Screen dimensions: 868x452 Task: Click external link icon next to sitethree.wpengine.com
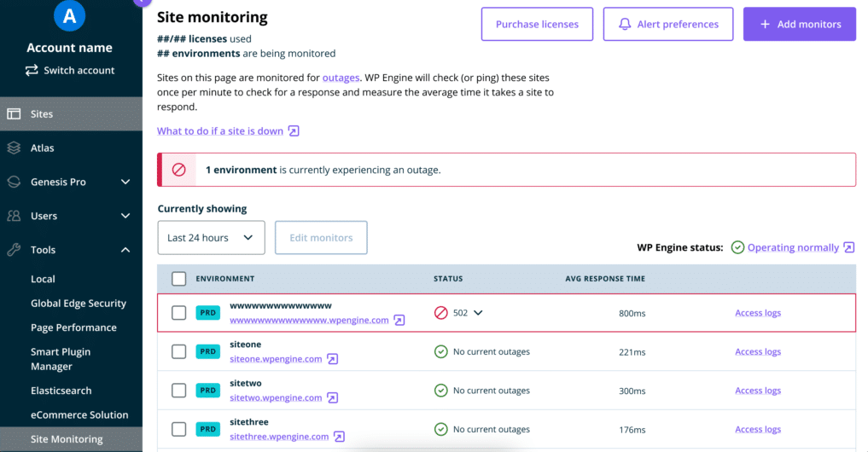pos(339,437)
